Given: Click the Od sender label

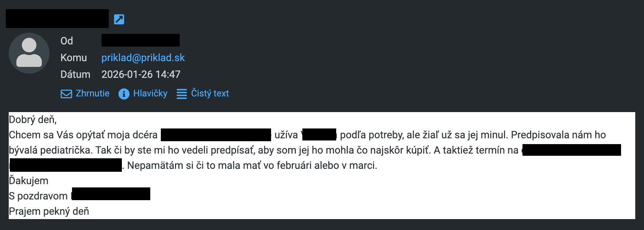Looking at the screenshot, I should pyautogui.click(x=67, y=41).
